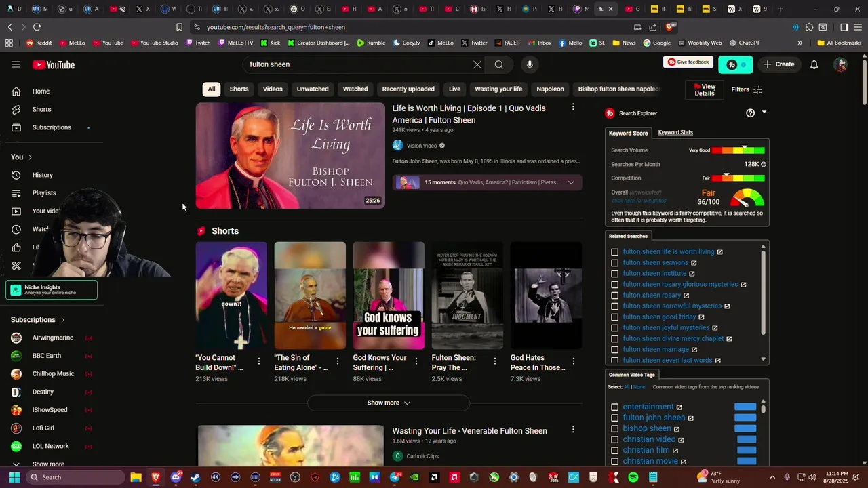Open options menu for 'You Cannot Build Down' short
Viewport: 868px width, 488px height.
259,361
